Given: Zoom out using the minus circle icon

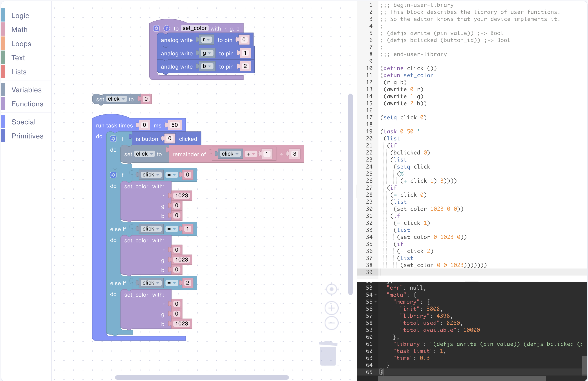Looking at the screenshot, I should pos(331,323).
